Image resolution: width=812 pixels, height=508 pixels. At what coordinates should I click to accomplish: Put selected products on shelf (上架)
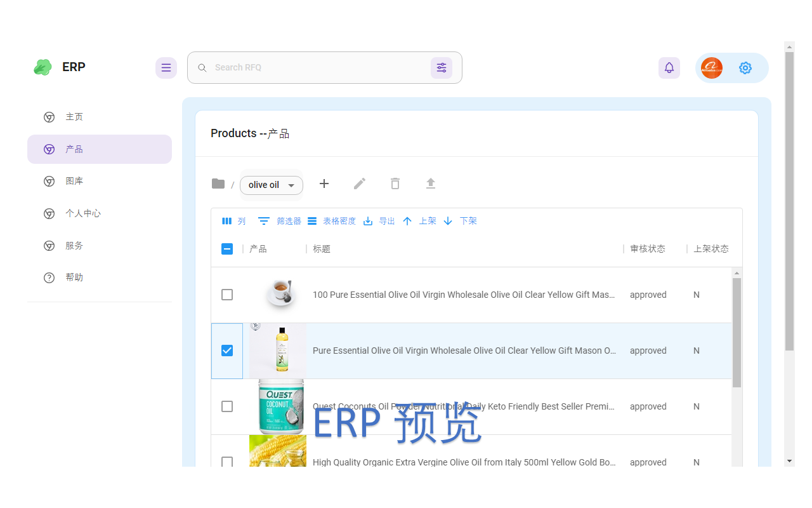coord(419,221)
